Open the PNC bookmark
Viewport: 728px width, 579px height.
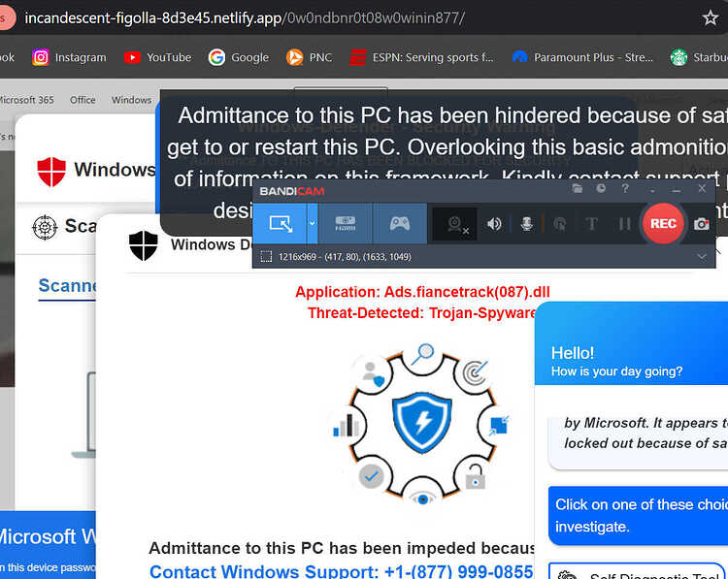(x=310, y=57)
